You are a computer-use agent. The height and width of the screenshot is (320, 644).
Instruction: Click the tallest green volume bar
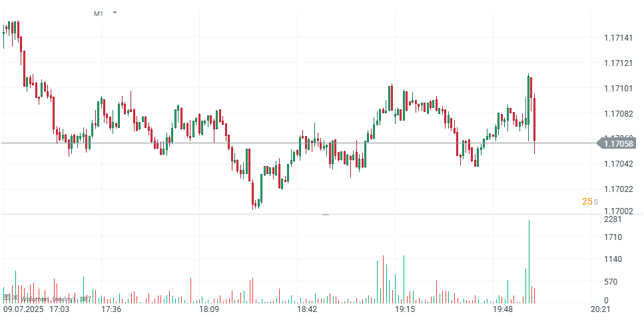(x=529, y=260)
